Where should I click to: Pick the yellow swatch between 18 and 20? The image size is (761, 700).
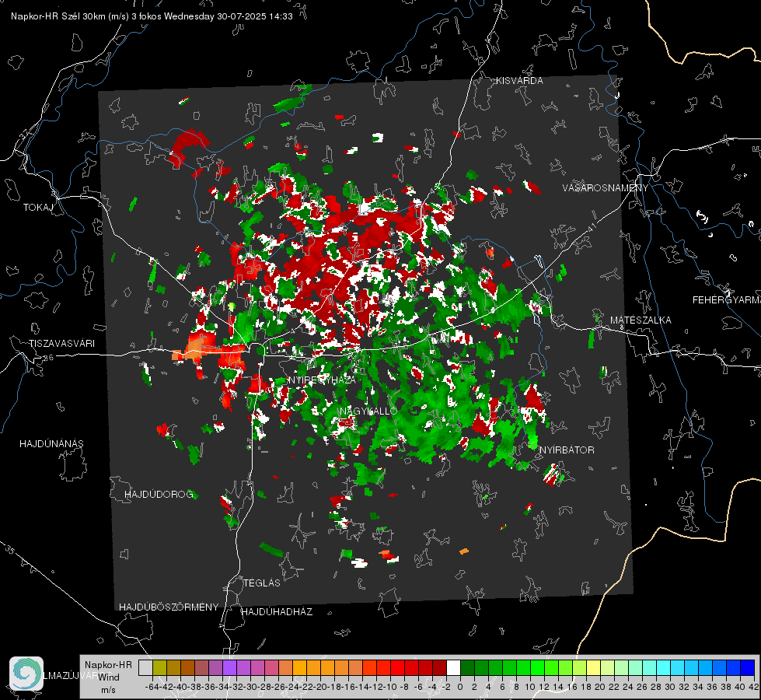[593, 667]
